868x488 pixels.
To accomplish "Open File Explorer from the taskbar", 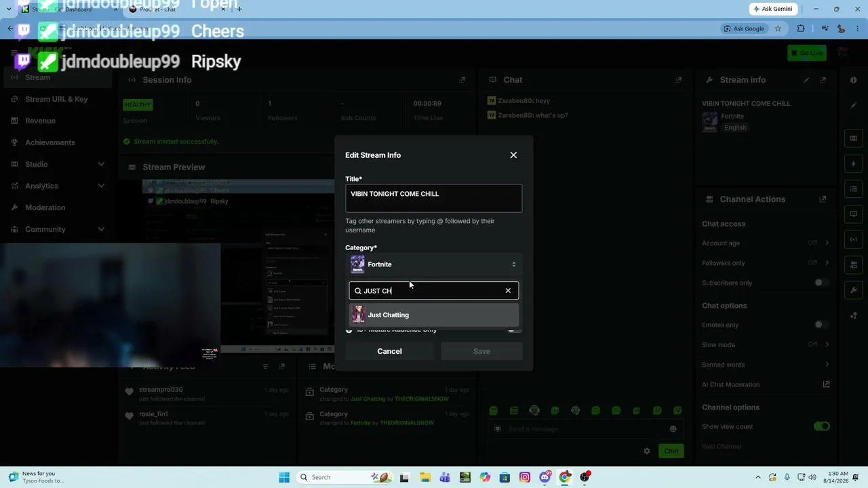I will click(425, 477).
